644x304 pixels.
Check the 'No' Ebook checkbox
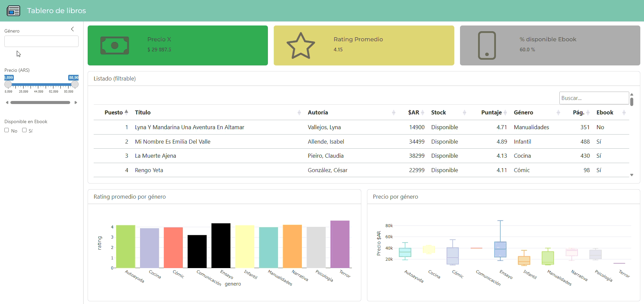point(7,130)
